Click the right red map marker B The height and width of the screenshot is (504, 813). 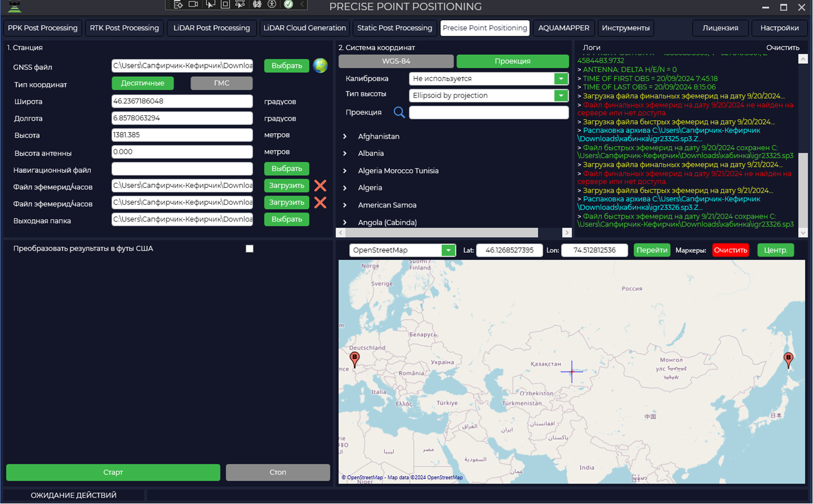pyautogui.click(x=788, y=361)
